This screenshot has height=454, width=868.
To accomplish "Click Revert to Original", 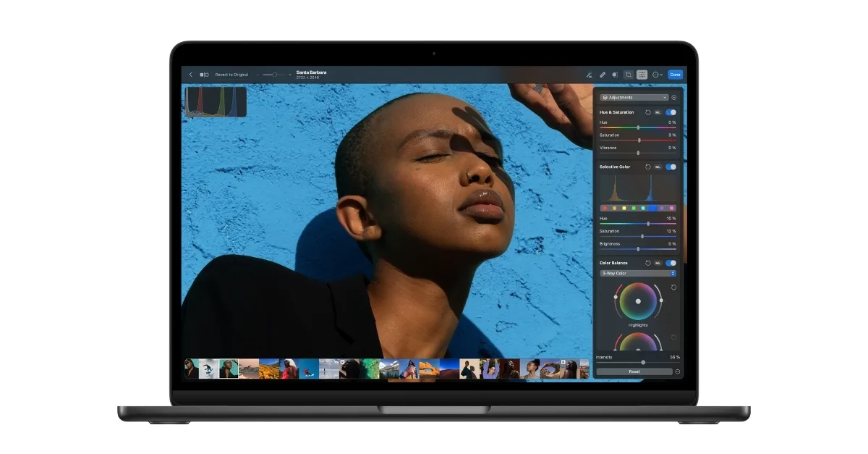I will coord(231,75).
